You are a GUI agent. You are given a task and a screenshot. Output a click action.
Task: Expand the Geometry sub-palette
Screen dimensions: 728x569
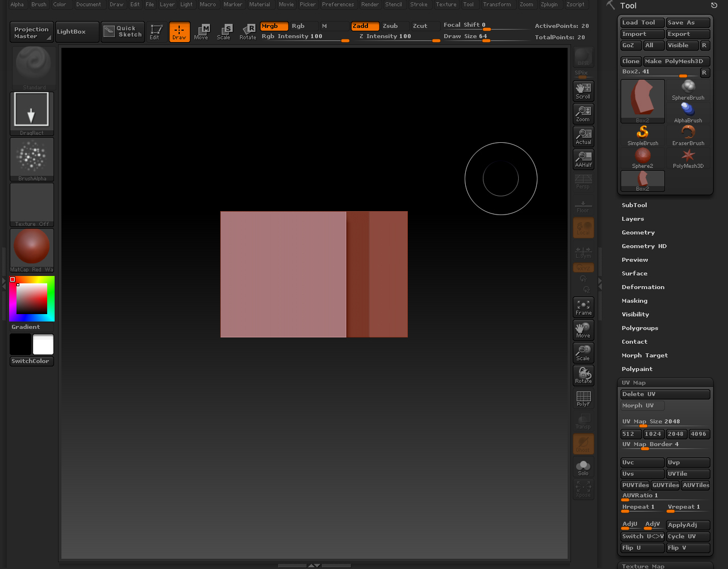[638, 233]
